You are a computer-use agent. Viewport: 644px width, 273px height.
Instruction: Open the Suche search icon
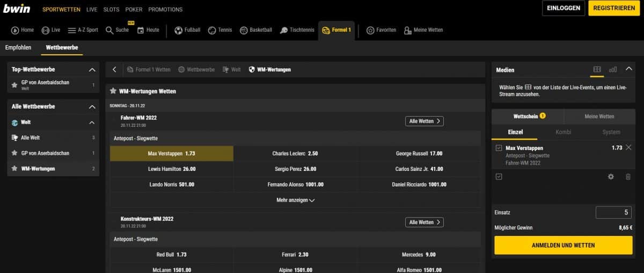click(x=109, y=30)
